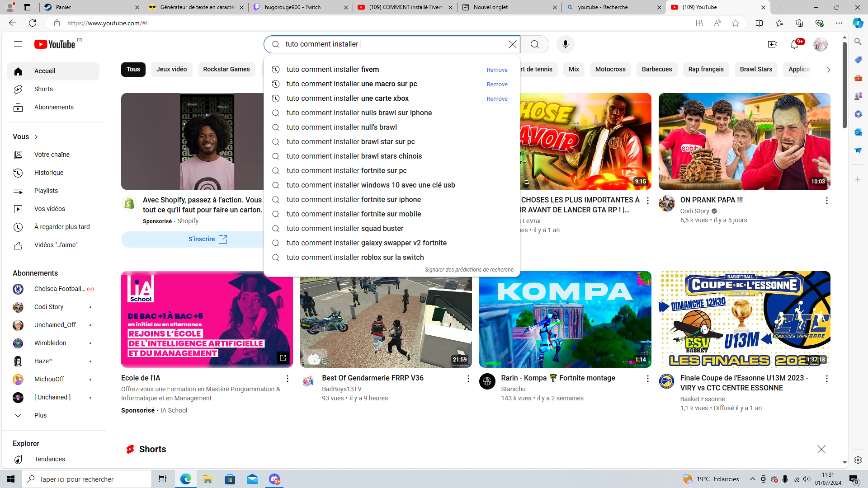Select the Mix chip
This screenshot has width=868, height=488.
[x=574, y=70]
